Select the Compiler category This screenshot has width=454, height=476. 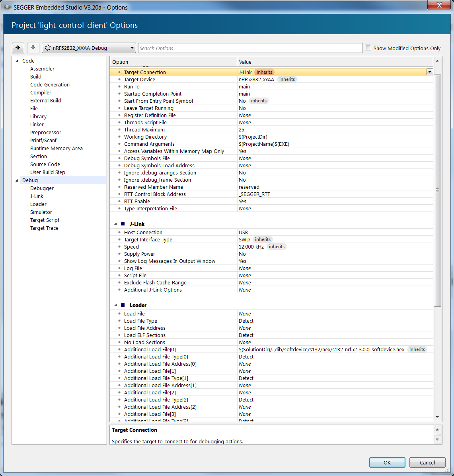(x=41, y=92)
